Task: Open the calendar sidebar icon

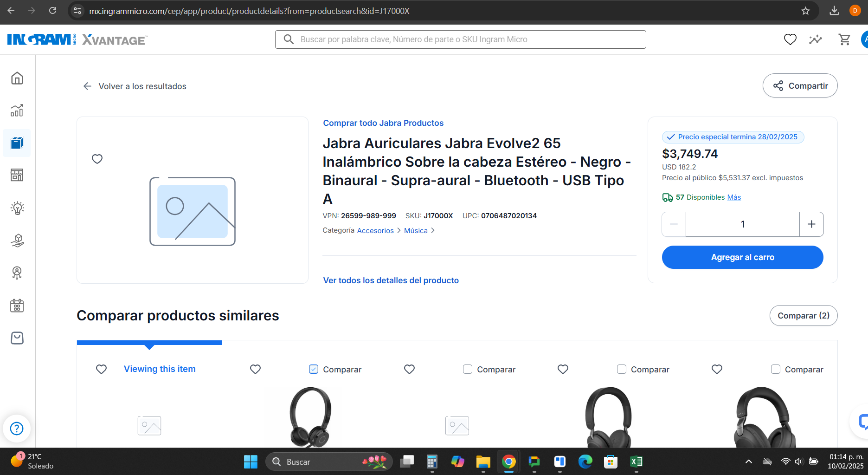Action: [17, 306]
